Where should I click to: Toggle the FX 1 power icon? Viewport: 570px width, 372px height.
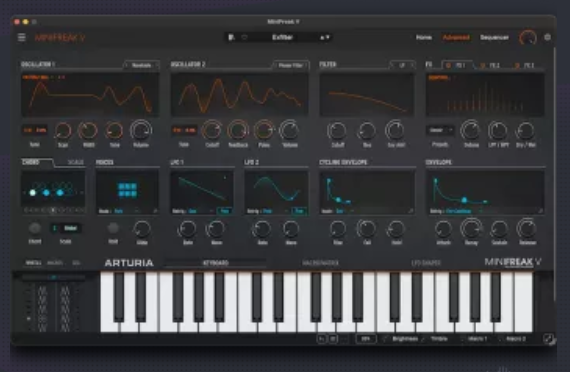tap(448, 65)
